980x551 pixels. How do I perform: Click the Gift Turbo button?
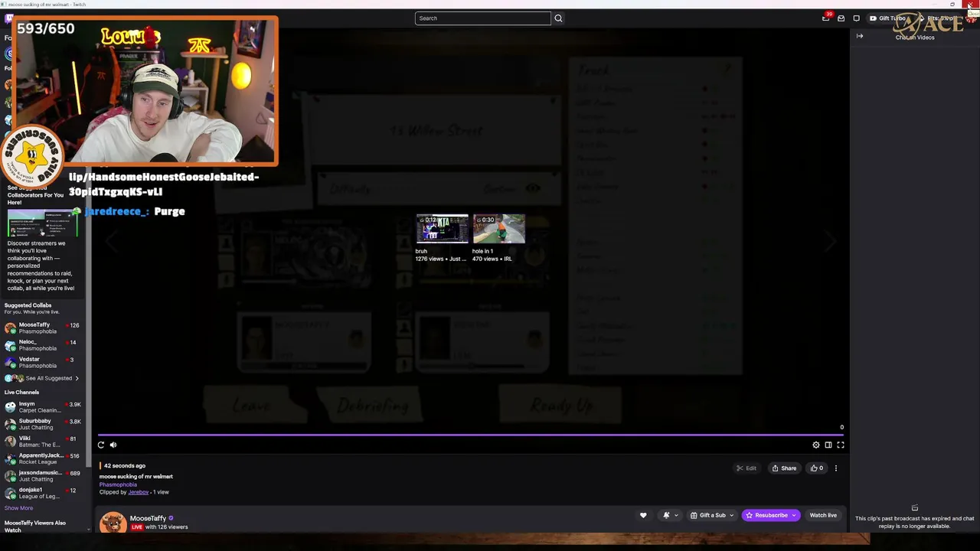[887, 18]
